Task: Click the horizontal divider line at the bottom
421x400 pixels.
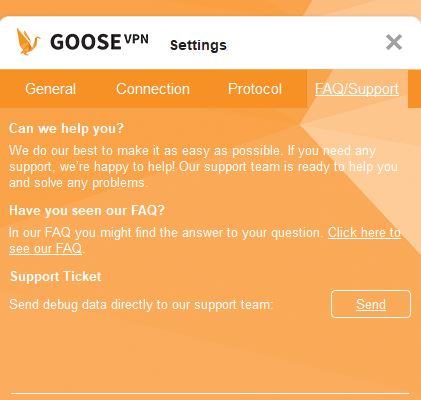Action: pos(210,394)
